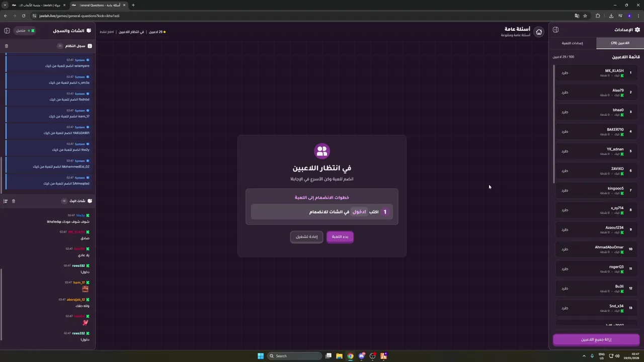Image resolution: width=644 pixels, height=362 pixels.
Task: Click username aborajab_12 in stream chat
Action: click(76, 300)
